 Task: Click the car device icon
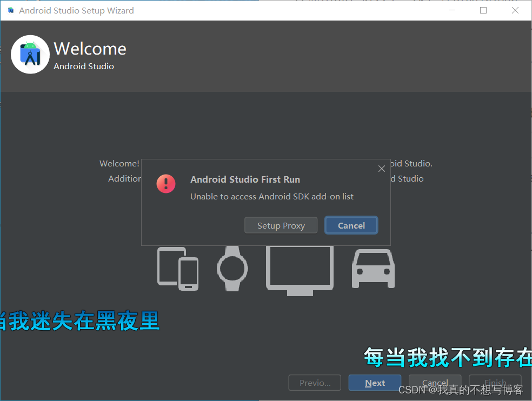pos(373,269)
